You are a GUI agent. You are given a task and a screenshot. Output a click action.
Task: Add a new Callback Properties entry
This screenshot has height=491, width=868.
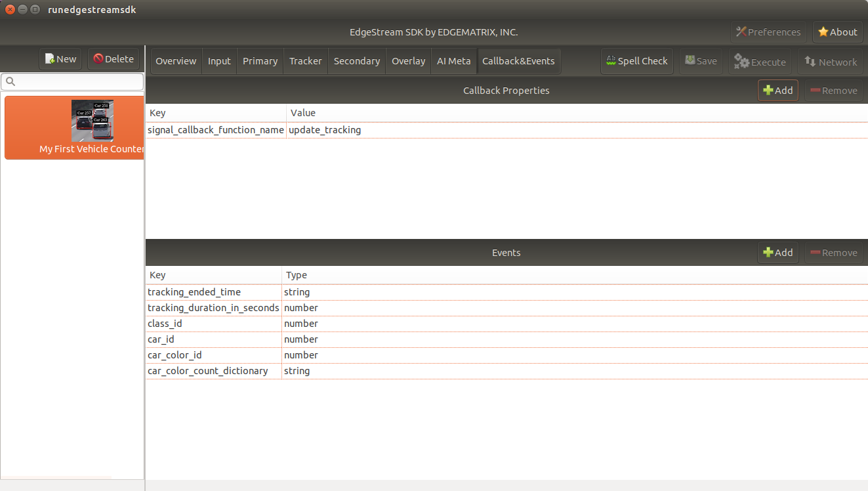pos(778,91)
